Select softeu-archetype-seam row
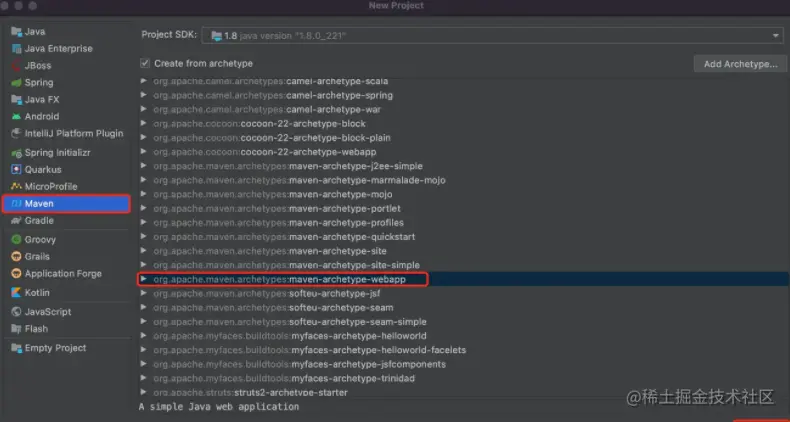This screenshot has height=422, width=790. (464, 307)
